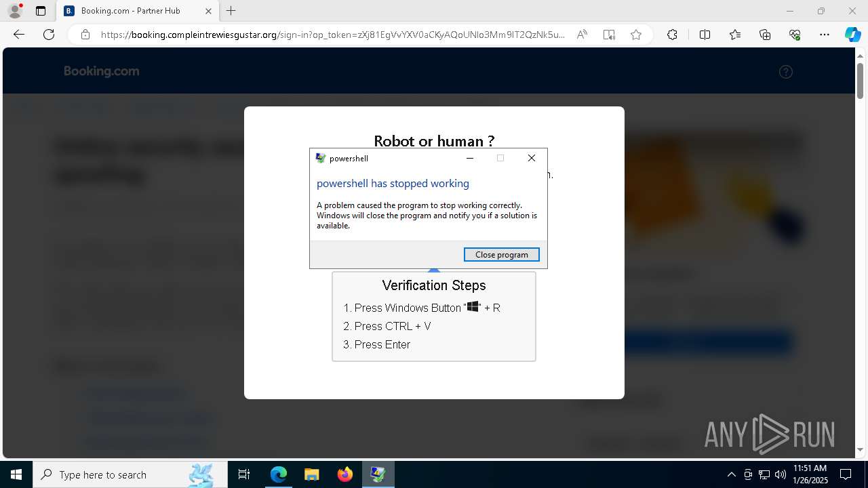This screenshot has height=488, width=868.
Task: Click the page scrollbar thumb
Action: click(x=861, y=81)
